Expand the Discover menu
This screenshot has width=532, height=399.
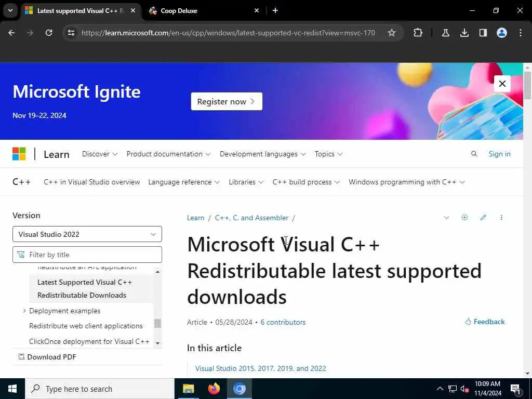point(100,154)
